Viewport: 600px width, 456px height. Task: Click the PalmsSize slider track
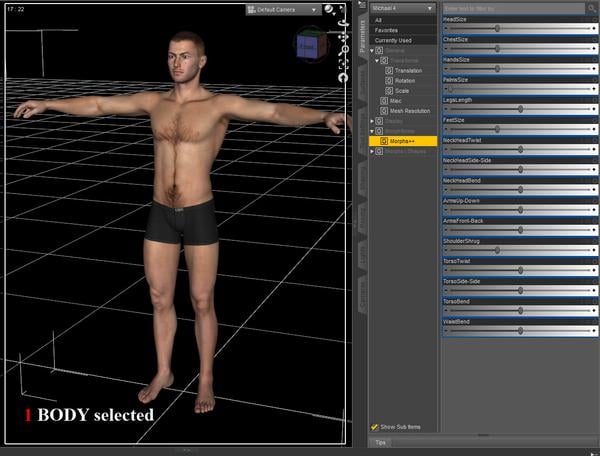click(x=520, y=89)
